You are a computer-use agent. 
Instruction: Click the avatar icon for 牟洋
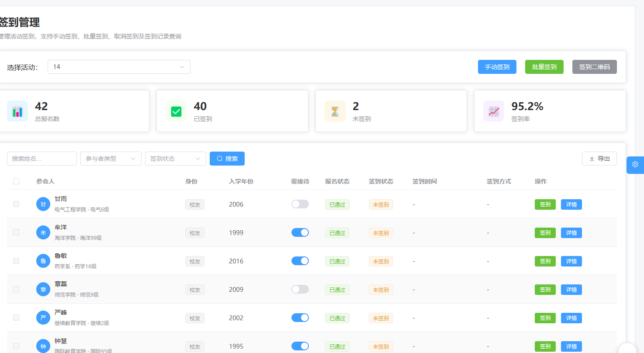(43, 232)
